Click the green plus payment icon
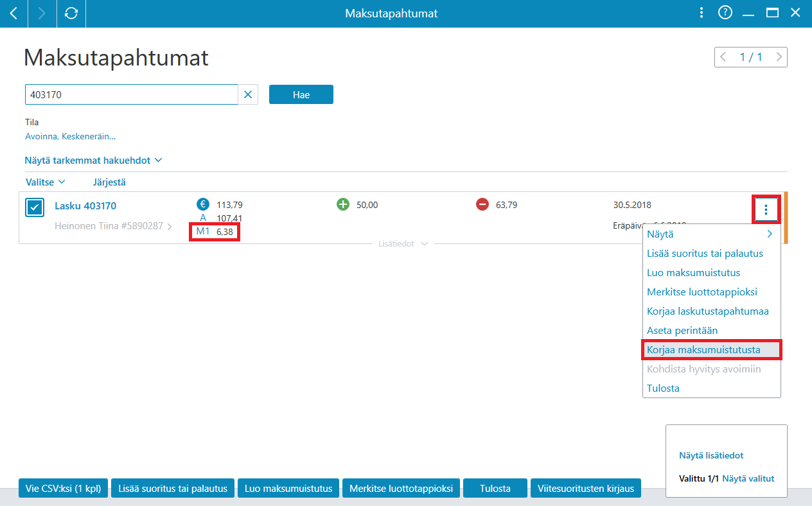 tap(343, 205)
